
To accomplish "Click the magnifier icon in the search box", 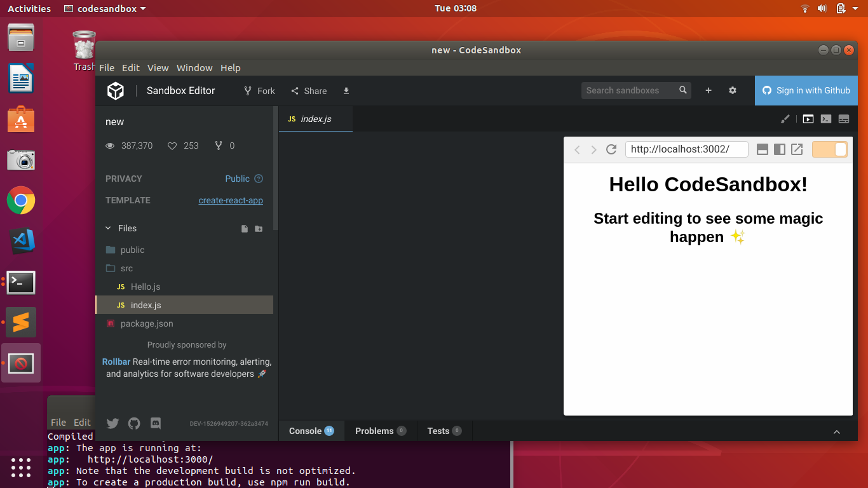I will coord(683,90).
